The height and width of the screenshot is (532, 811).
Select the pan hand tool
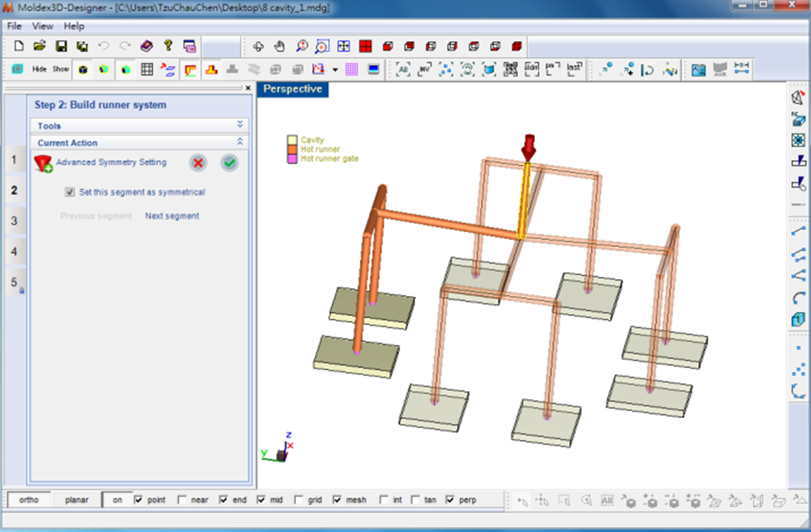[x=279, y=47]
